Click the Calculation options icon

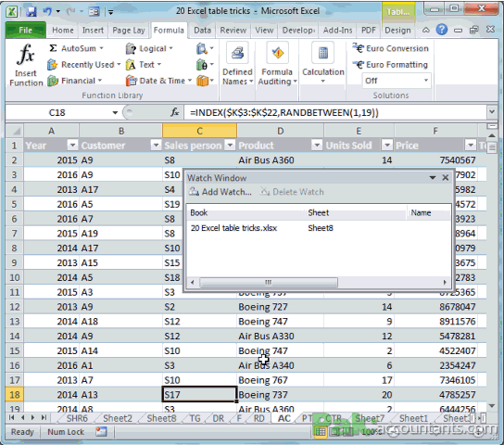coord(323,53)
